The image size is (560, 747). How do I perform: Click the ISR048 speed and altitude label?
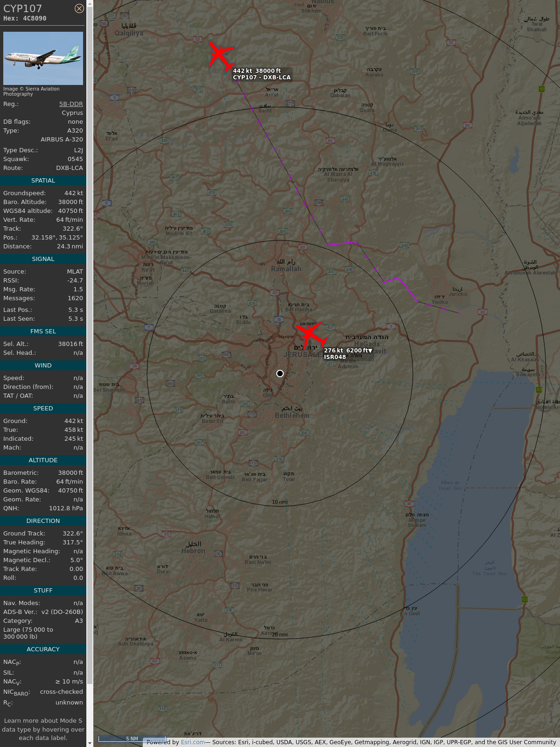pos(348,350)
